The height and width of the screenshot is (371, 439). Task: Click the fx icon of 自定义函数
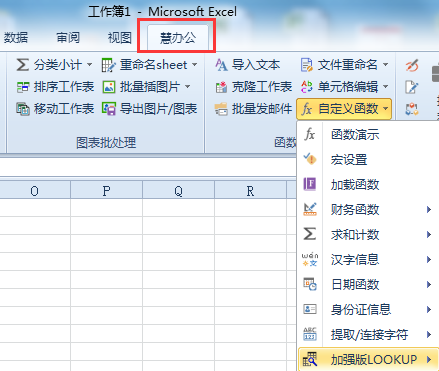click(307, 109)
